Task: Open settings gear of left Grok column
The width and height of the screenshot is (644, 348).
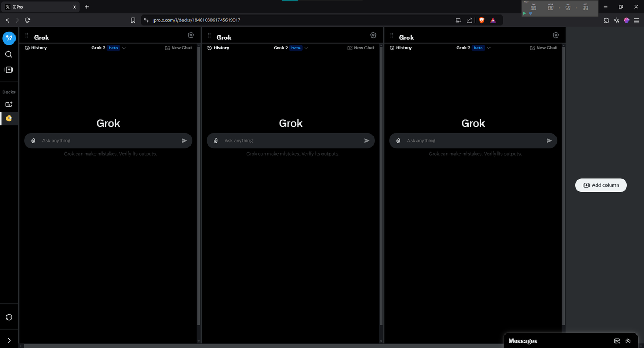Action: pos(191,35)
